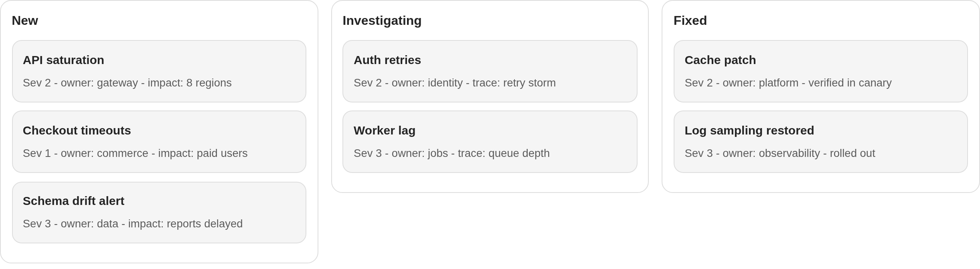Click the Auth retries title text
This screenshot has width=980, height=269.
(387, 60)
